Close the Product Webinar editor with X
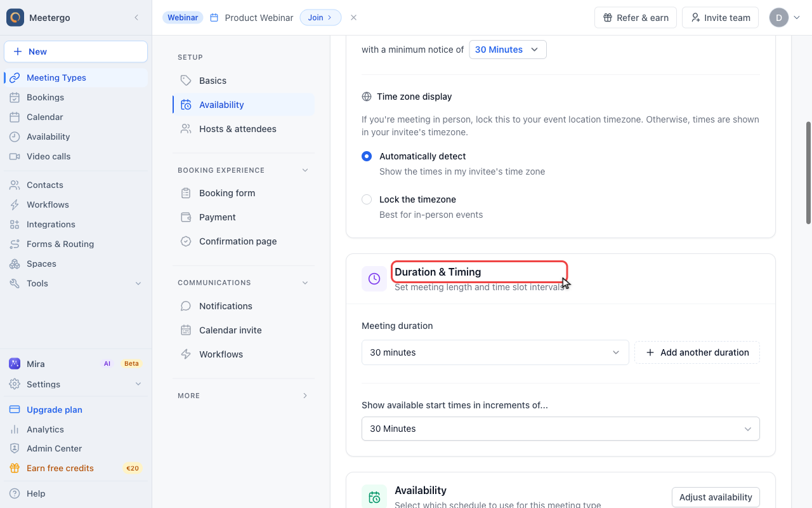Screen dimensions: 812x508 [x=354, y=18]
